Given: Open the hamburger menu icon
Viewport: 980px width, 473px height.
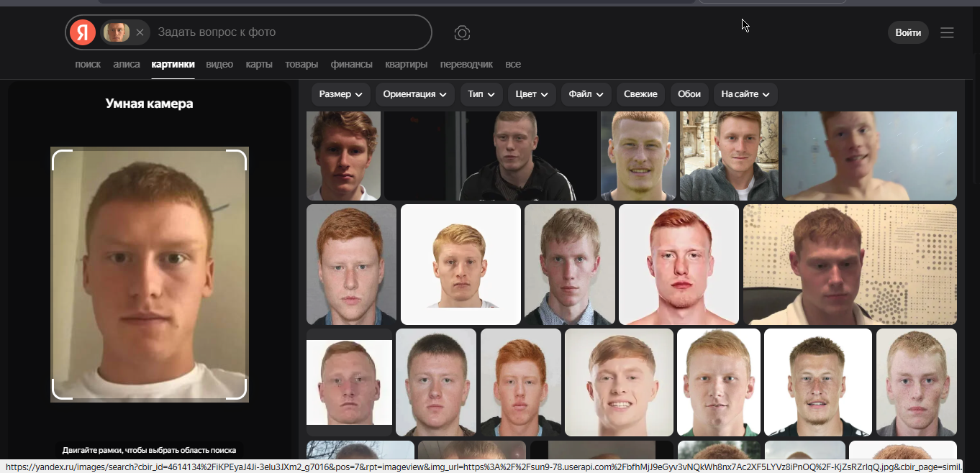Looking at the screenshot, I should [947, 32].
